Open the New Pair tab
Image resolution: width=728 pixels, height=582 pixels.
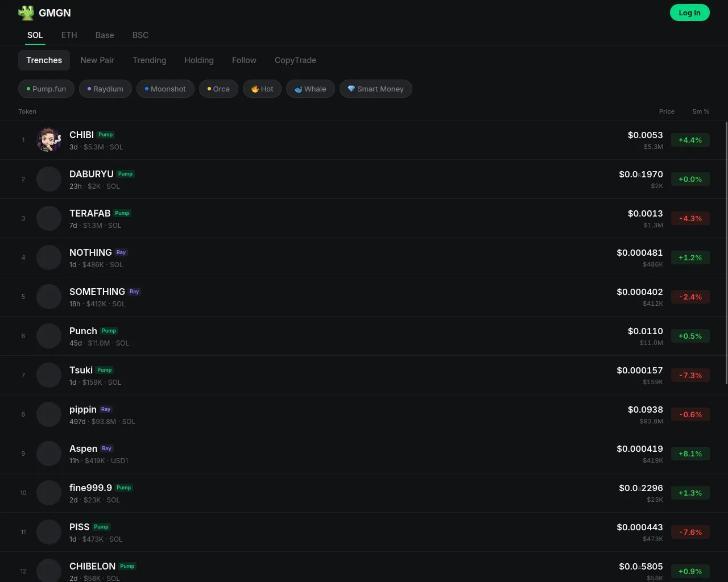97,60
